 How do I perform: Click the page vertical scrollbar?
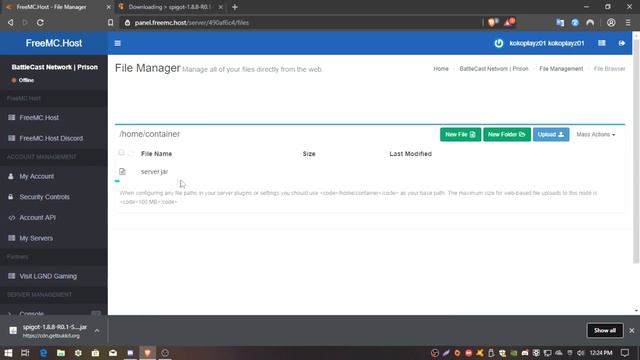(636, 151)
